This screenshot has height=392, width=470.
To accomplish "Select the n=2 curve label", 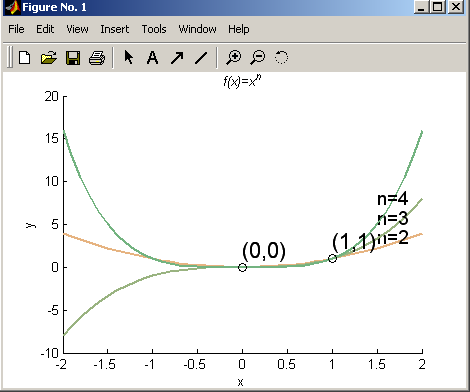I will click(393, 238).
